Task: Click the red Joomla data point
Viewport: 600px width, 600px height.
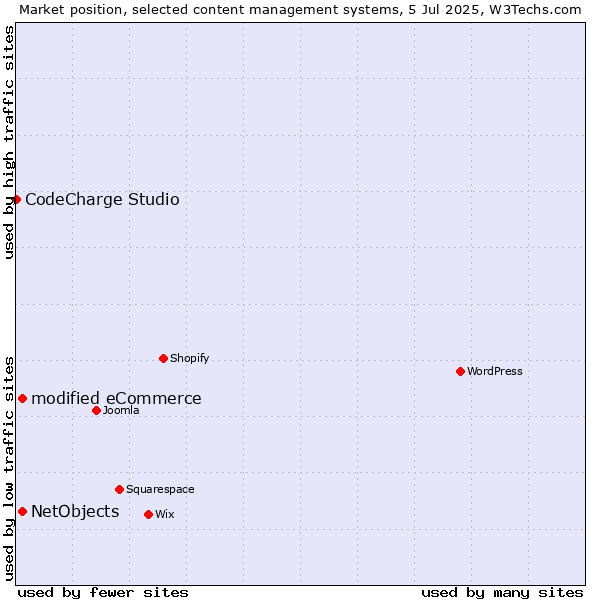Action: click(96, 411)
